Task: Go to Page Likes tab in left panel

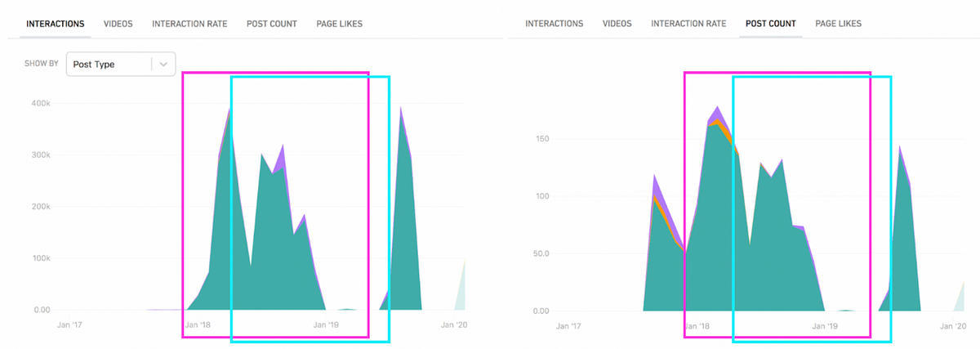Action: [340, 24]
